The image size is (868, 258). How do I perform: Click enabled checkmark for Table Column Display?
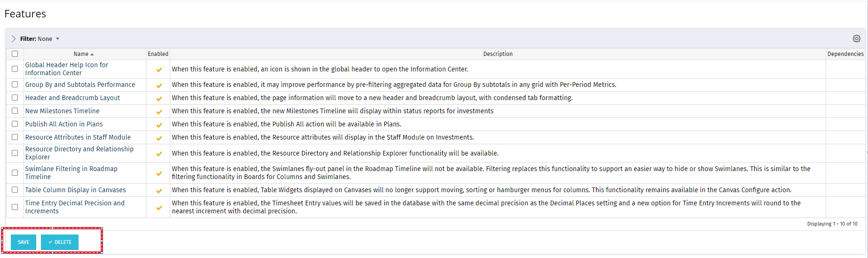tap(159, 190)
